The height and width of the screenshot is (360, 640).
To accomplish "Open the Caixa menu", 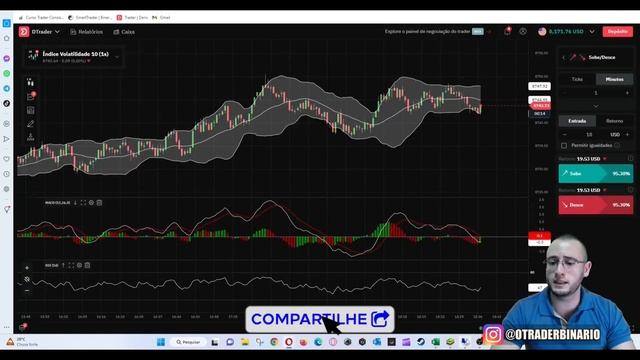I will [124, 31].
